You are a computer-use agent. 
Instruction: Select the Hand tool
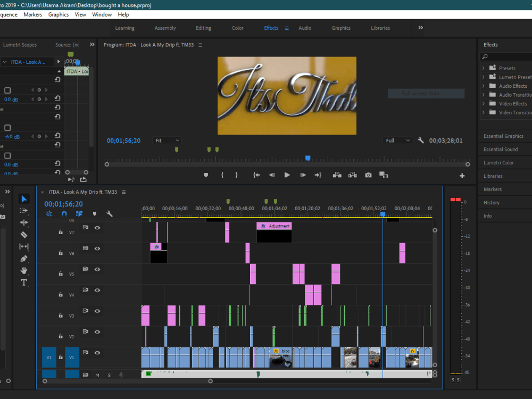24,270
